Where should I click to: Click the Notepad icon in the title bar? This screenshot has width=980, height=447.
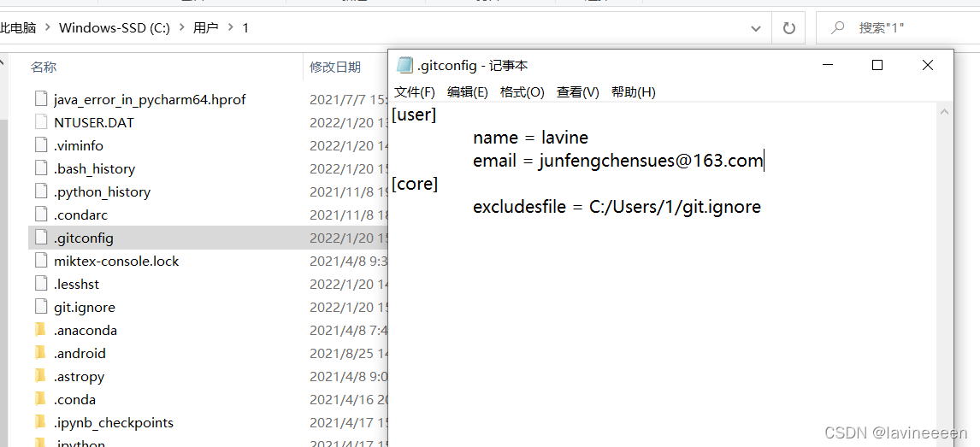pos(405,66)
